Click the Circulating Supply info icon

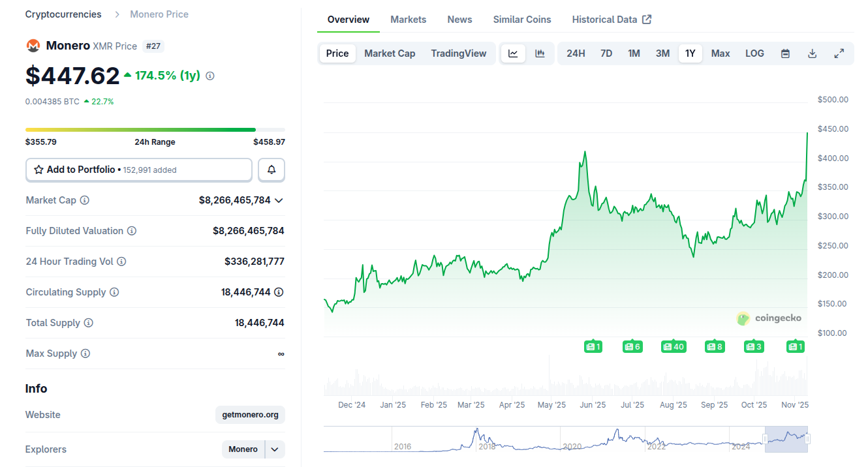[114, 292]
